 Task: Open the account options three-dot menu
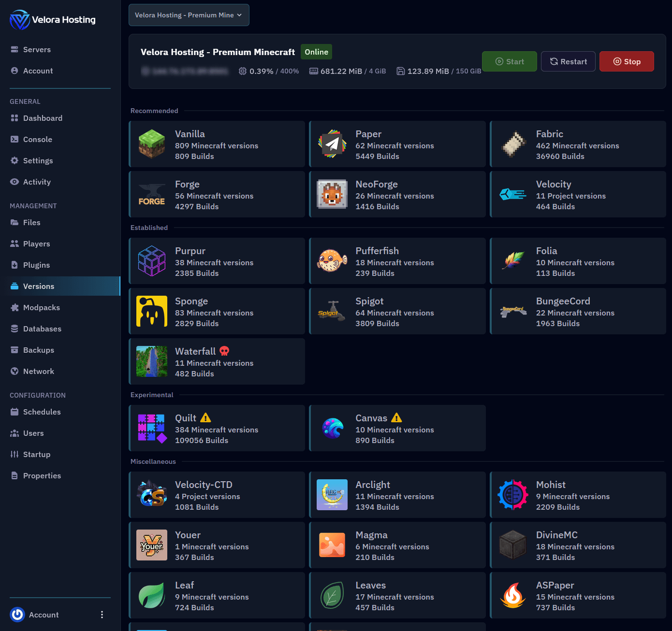click(x=102, y=615)
